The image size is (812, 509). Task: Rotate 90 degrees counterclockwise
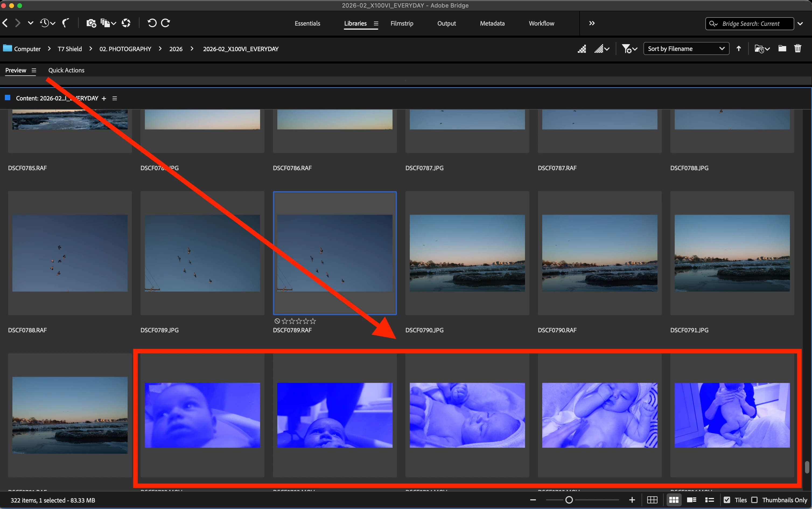click(x=152, y=23)
